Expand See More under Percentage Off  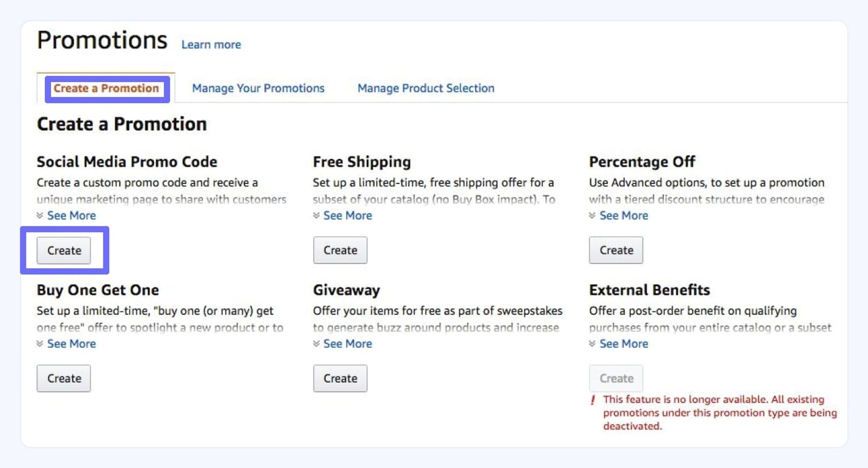click(x=624, y=216)
